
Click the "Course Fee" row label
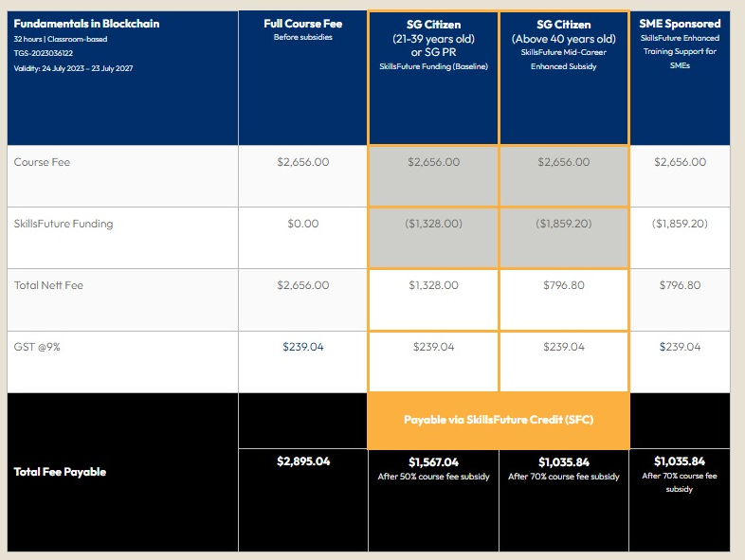42,162
